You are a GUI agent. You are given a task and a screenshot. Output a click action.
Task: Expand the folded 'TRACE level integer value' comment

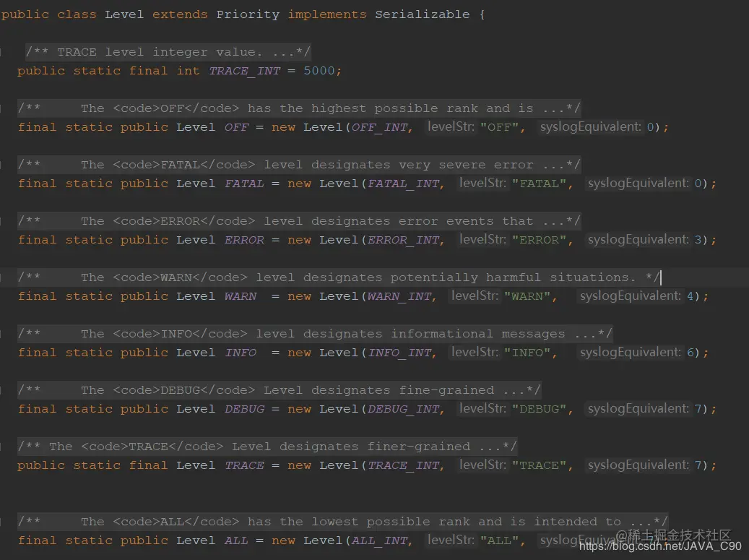click(x=168, y=51)
